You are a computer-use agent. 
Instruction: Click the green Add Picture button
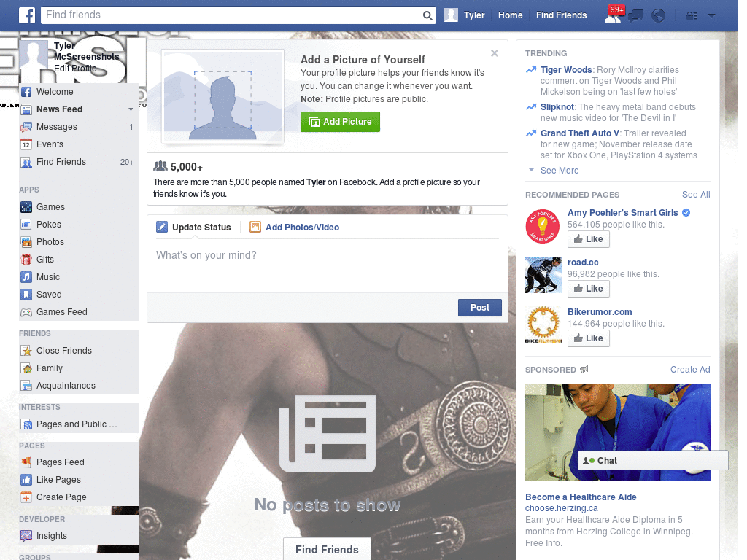pyautogui.click(x=340, y=122)
